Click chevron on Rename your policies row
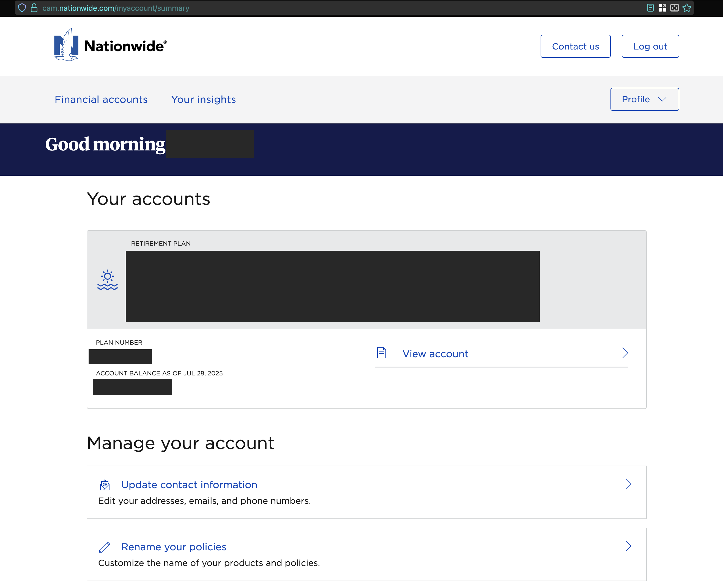This screenshot has height=588, width=723. pos(628,546)
